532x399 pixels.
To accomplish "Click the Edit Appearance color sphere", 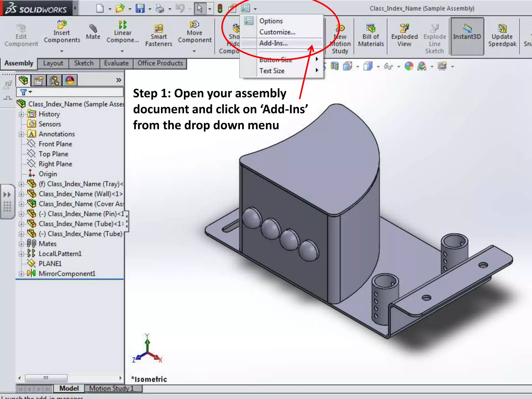I will (x=409, y=66).
